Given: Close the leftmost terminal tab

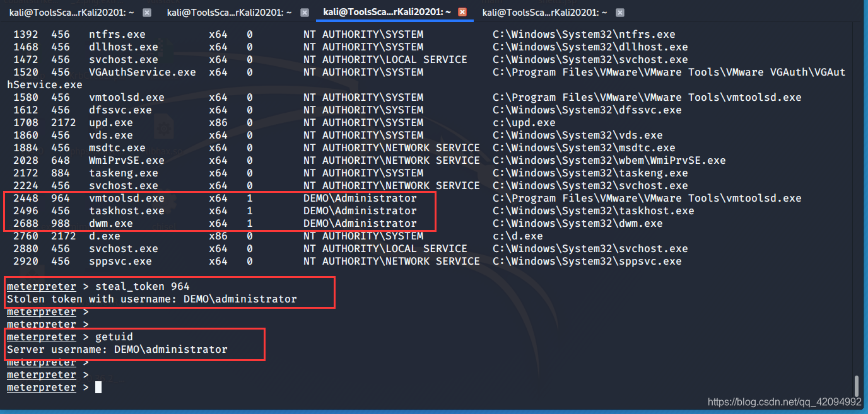Looking at the screenshot, I should (x=147, y=12).
